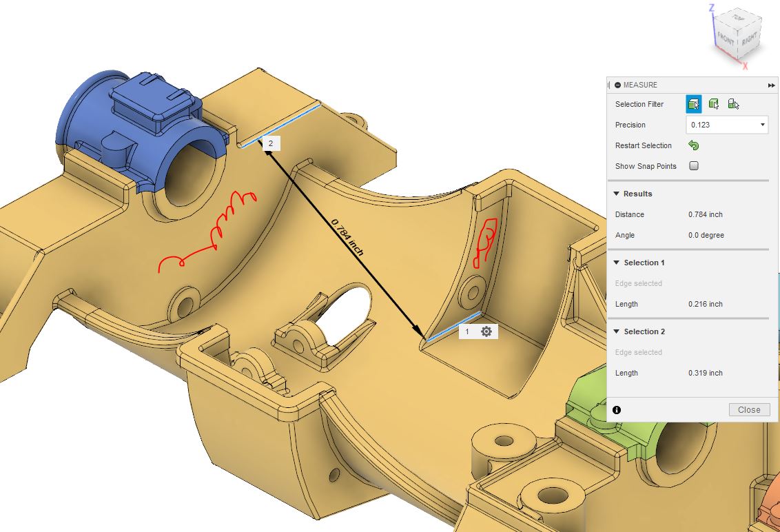Viewport: 780px width, 532px height.
Task: Collapse the Selection 2 section
Action: tap(616, 331)
